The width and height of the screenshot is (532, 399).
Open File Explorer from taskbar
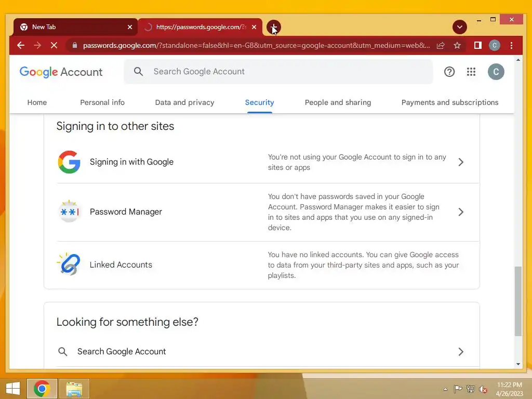[x=74, y=389]
